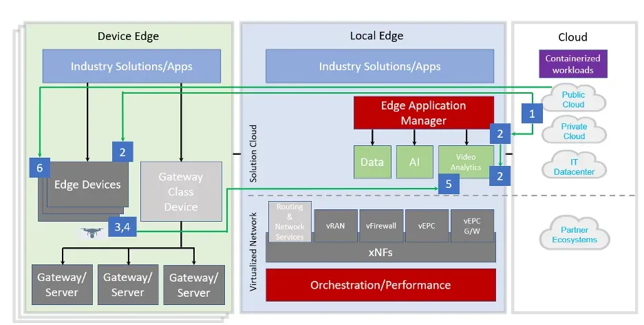644x325 pixels.
Task: Click the blue 3,4 step marker
Action: 126,227
